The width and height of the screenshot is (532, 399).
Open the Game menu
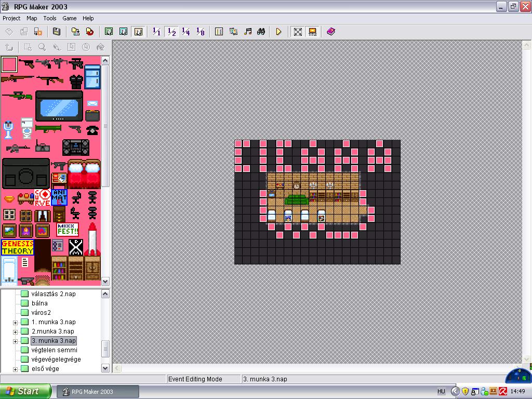coord(70,18)
